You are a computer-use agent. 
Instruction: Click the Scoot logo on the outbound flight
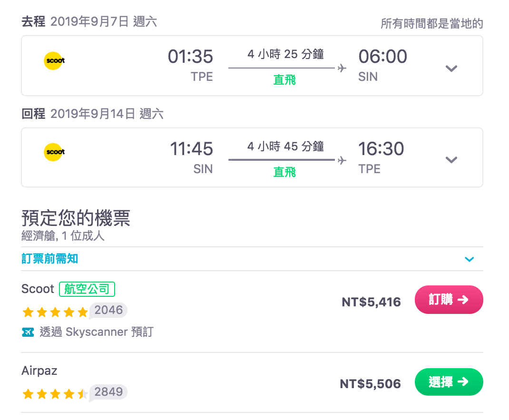point(54,60)
